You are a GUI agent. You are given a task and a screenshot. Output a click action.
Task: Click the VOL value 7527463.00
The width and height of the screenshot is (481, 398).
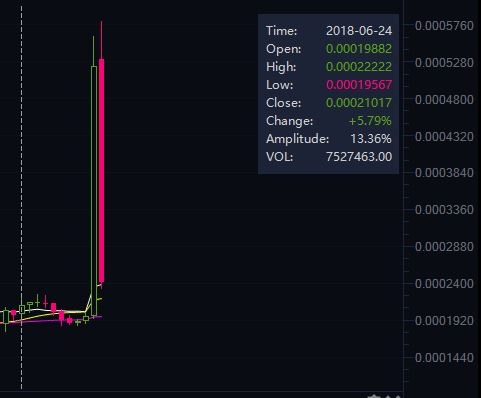pyautogui.click(x=359, y=157)
